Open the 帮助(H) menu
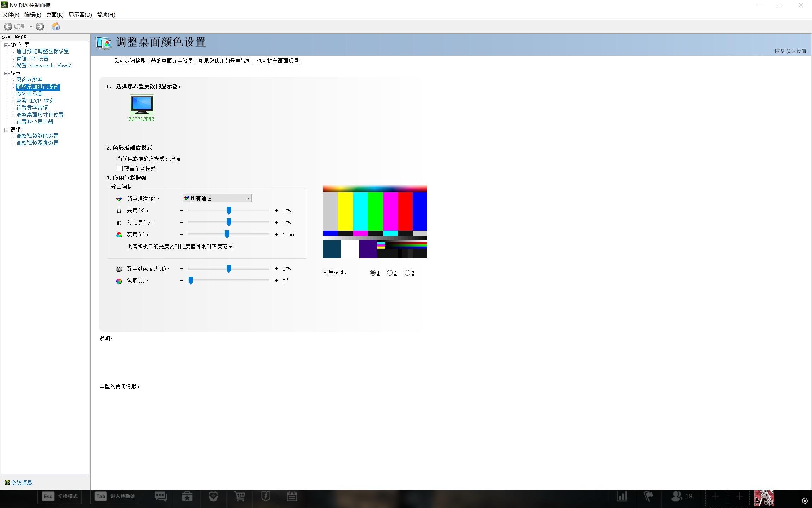Image resolution: width=812 pixels, height=508 pixels. pyautogui.click(x=106, y=14)
